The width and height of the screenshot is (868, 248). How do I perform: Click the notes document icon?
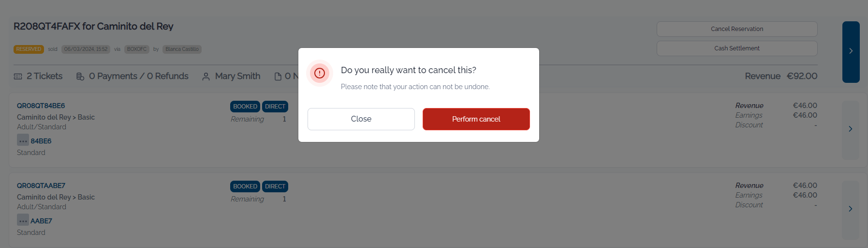coord(278,77)
